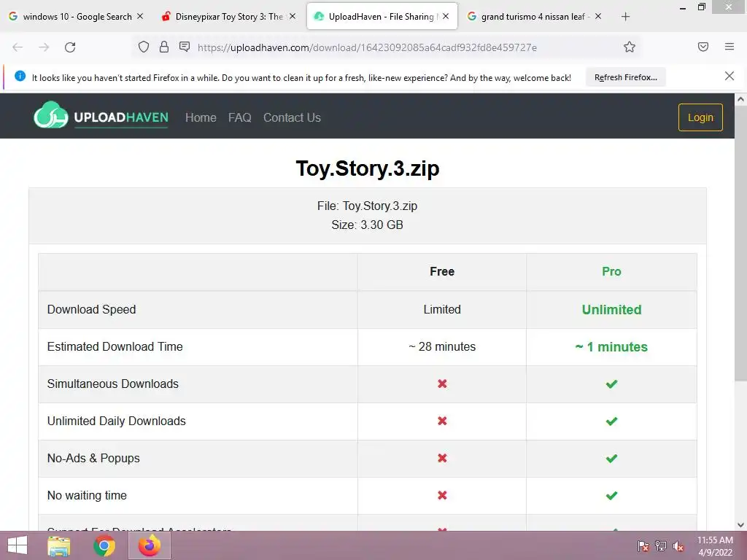Open the taskbar clock showing 11:55 AM
Image resolution: width=747 pixels, height=560 pixels.
tap(715, 546)
